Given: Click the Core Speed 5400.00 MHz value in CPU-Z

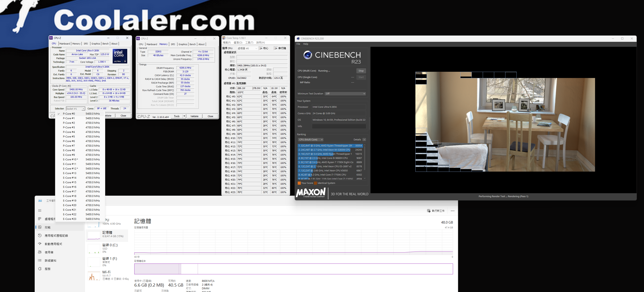Looking at the screenshot, I should (76, 89).
